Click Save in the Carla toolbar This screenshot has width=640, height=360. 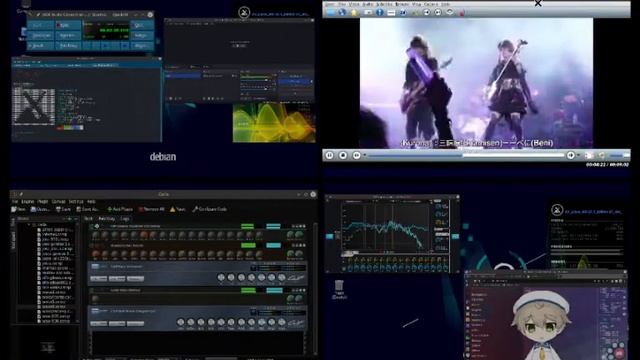tap(63, 209)
